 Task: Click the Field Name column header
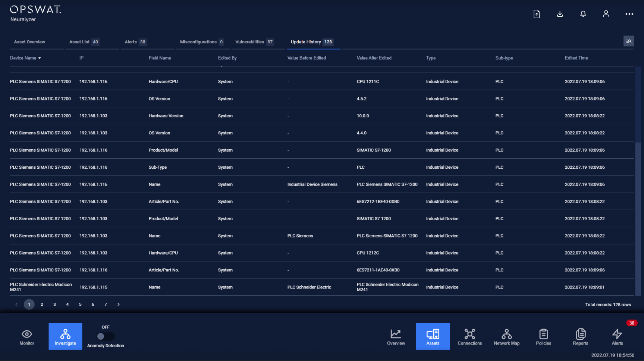(x=160, y=58)
